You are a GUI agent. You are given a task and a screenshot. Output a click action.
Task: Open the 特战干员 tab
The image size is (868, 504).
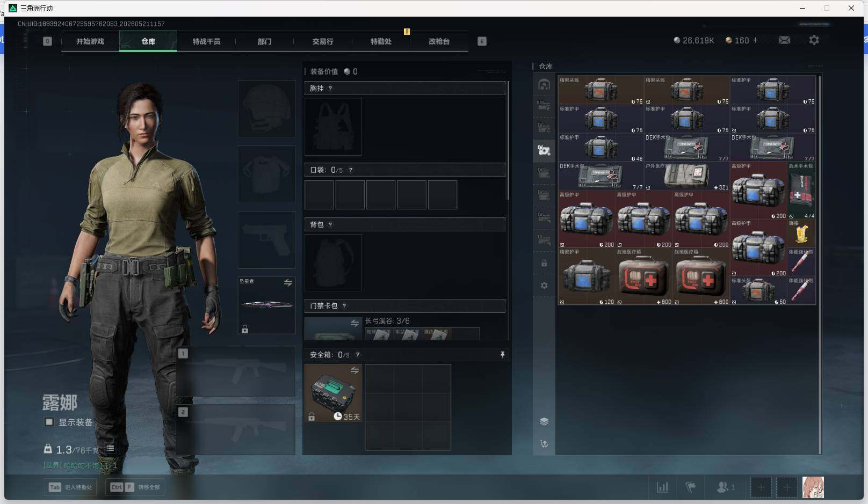coord(206,41)
